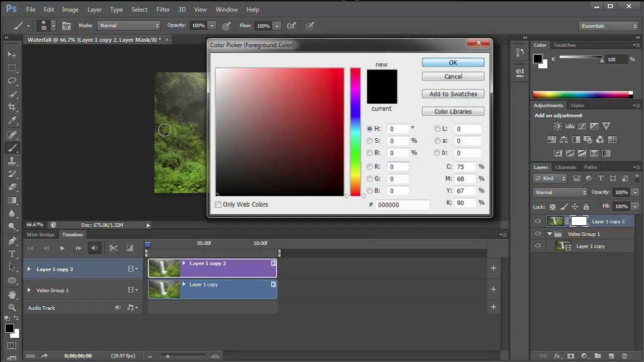Select the Move tool

(13, 54)
